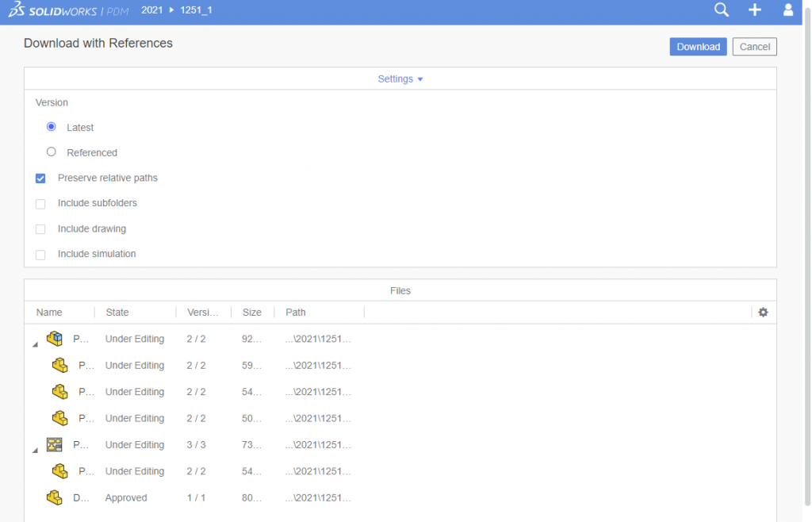Viewport: 812px width, 522px height.
Task: Click the SolidWorks PDM logo
Action: click(x=68, y=10)
